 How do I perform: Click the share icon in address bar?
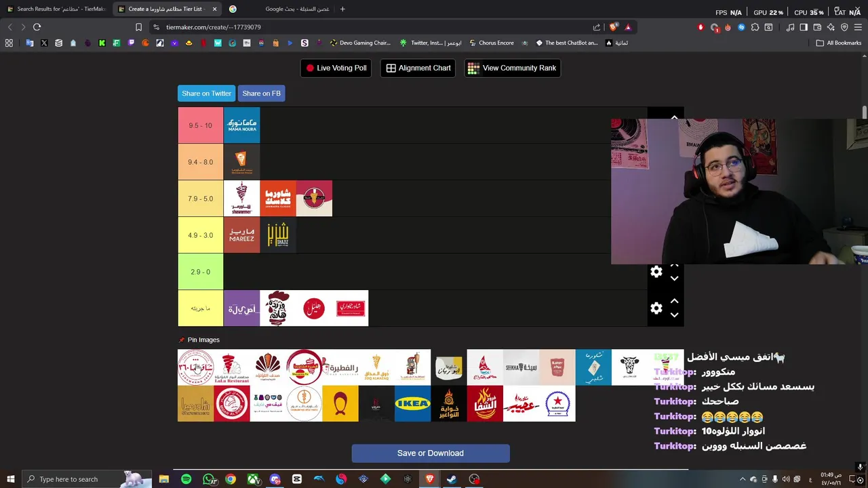(x=597, y=27)
